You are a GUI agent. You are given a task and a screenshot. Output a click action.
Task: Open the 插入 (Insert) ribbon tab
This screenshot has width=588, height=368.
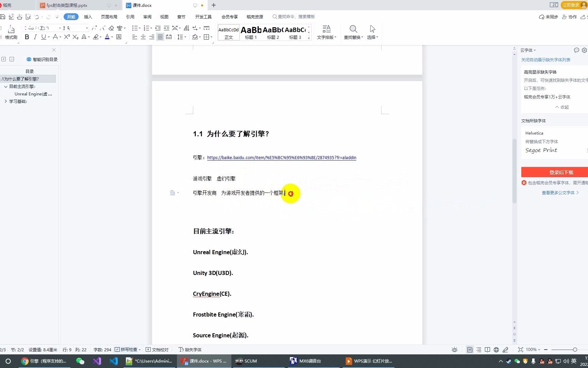tap(88, 17)
